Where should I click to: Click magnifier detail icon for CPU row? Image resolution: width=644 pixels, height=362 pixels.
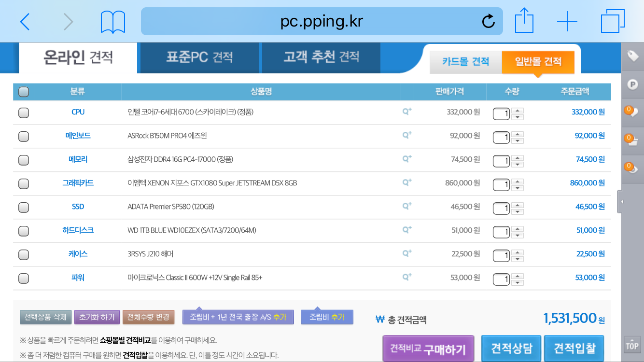(407, 111)
